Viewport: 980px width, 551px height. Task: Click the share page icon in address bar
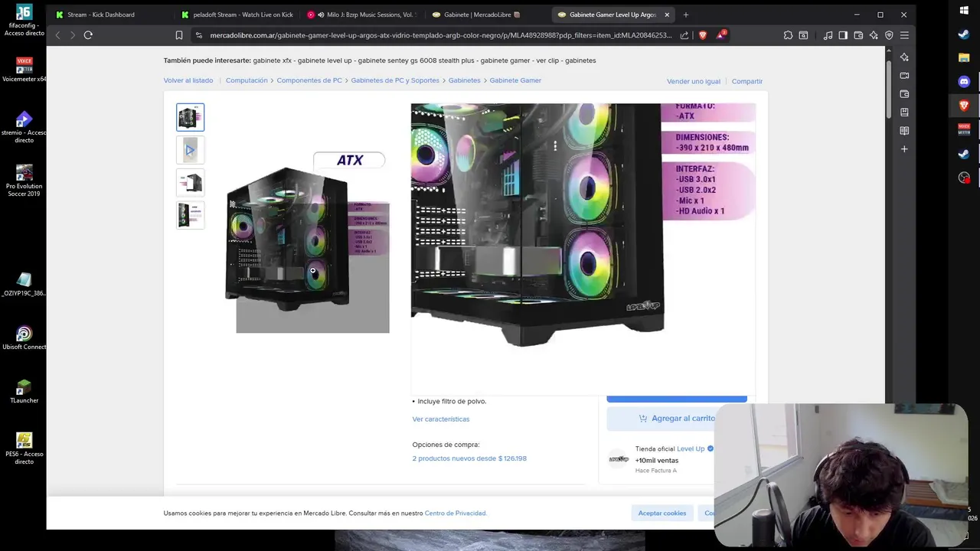(x=684, y=35)
